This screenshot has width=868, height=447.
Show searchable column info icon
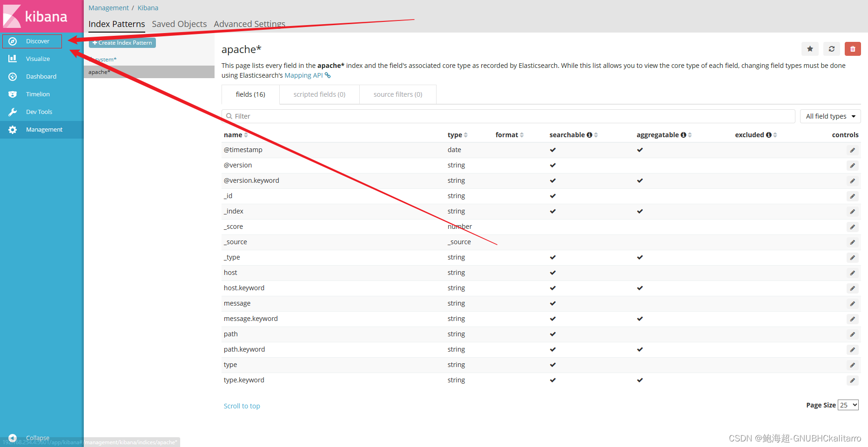pyautogui.click(x=589, y=135)
